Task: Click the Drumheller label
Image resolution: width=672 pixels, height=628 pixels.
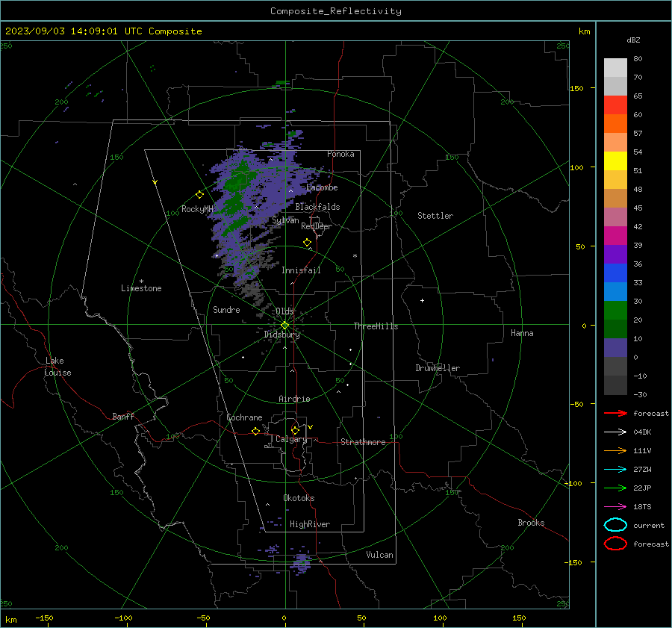Action: click(438, 368)
